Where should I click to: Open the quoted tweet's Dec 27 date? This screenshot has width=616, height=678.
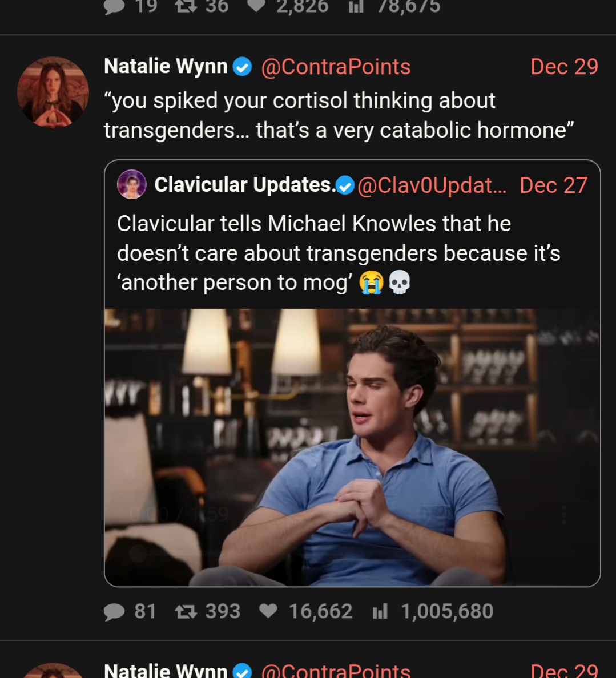tap(553, 185)
